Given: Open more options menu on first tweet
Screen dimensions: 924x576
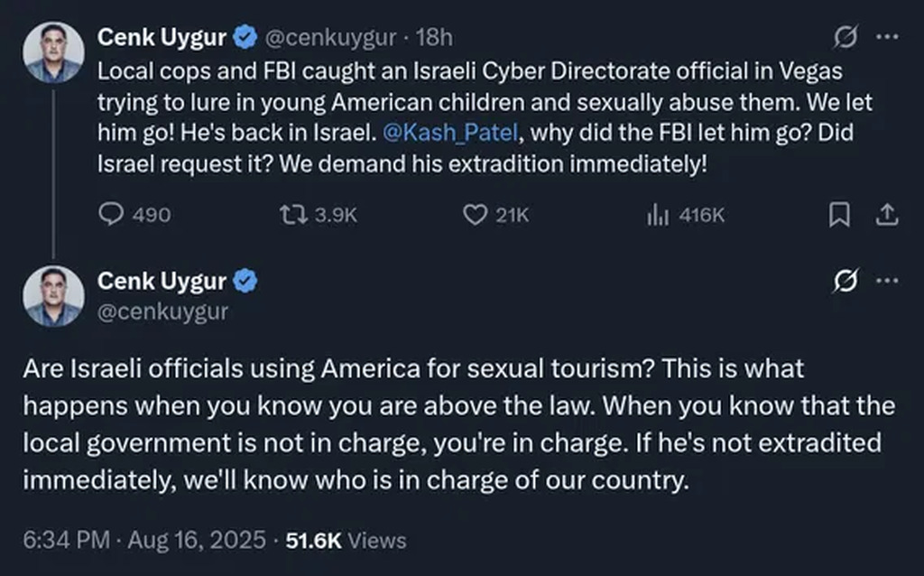Looking at the screenshot, I should [x=888, y=38].
